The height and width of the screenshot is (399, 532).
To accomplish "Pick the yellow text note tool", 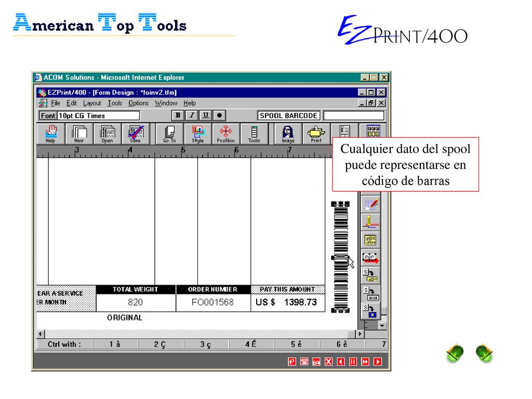I will tap(370, 240).
